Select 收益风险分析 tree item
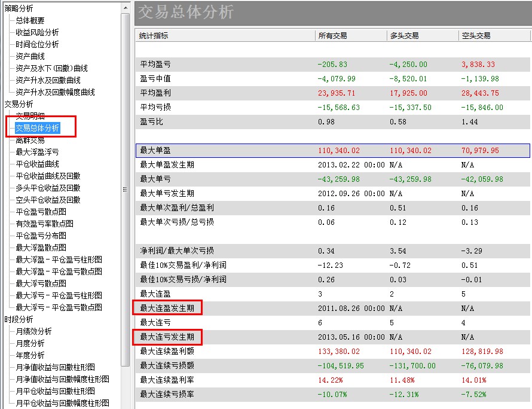 (x=37, y=32)
